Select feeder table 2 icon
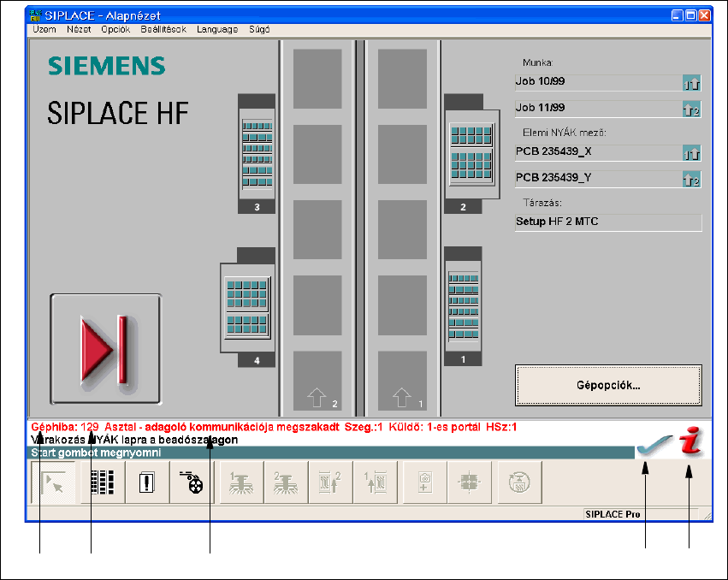 pos(470,152)
